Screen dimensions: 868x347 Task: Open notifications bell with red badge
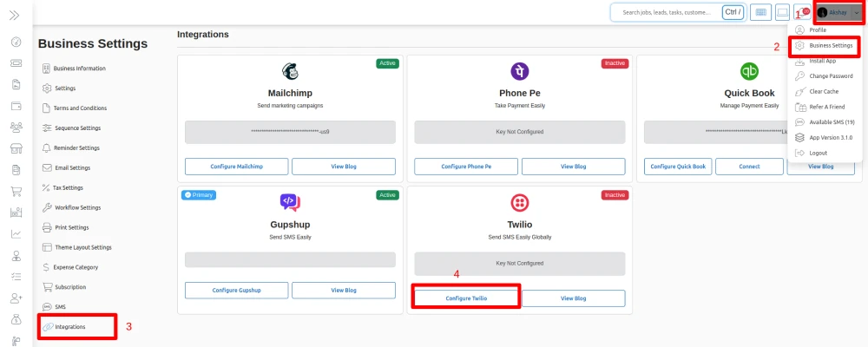click(803, 12)
